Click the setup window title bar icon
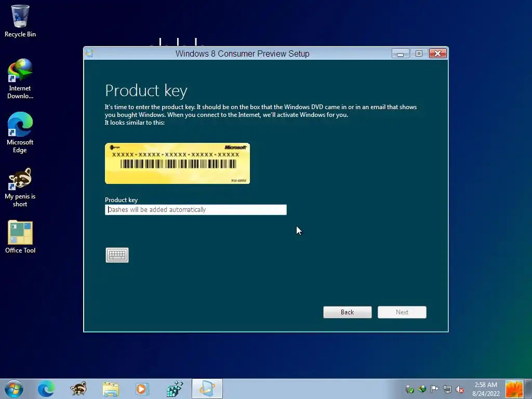The image size is (532, 399). [89, 54]
